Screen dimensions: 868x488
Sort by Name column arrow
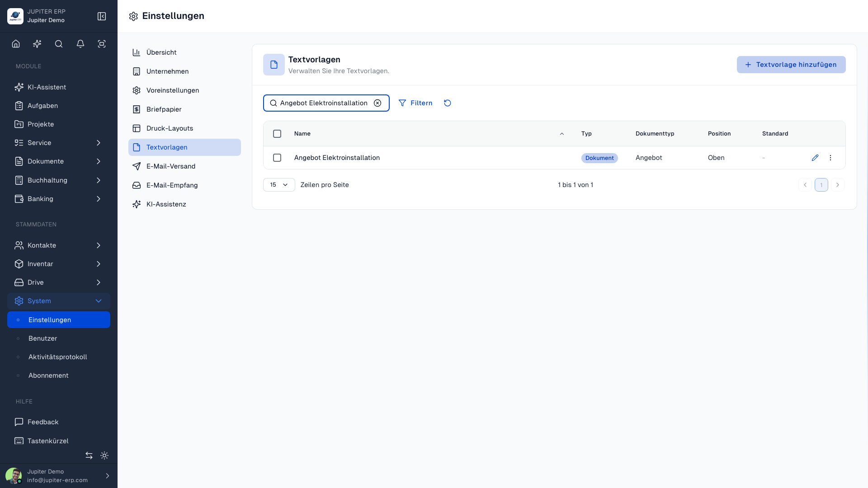[x=562, y=134]
